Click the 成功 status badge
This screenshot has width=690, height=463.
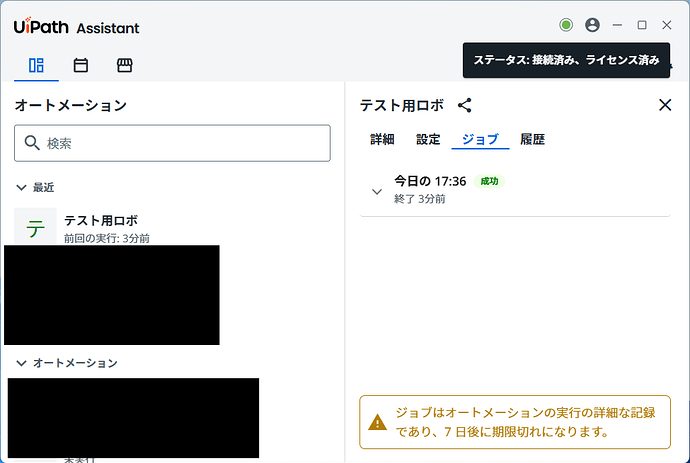[489, 181]
